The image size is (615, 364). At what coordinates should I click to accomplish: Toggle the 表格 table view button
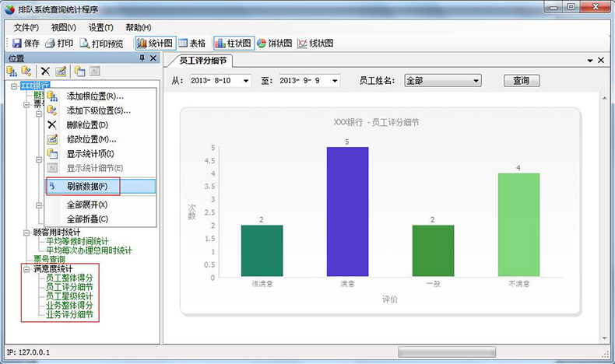click(192, 44)
